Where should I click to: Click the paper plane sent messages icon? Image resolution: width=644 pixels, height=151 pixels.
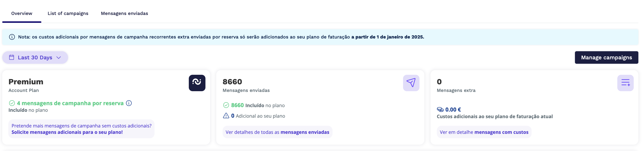point(411,83)
